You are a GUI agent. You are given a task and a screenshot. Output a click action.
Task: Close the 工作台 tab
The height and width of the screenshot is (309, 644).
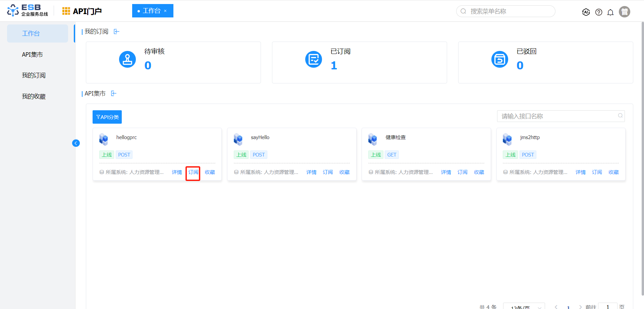(x=165, y=11)
